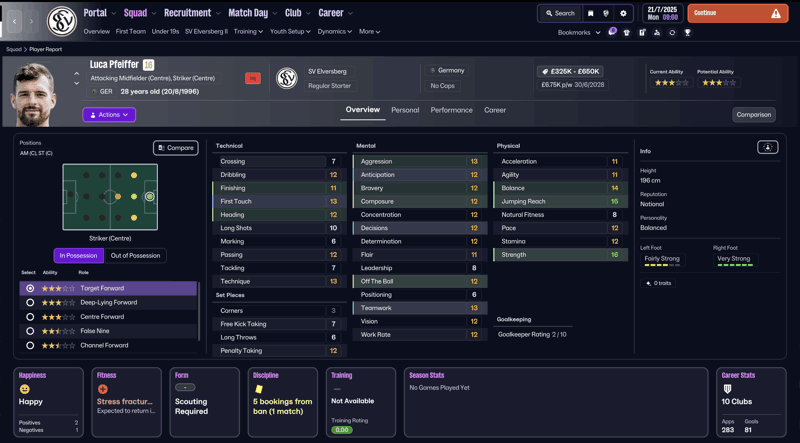Open First Team in the squad submenu
The height and width of the screenshot is (443, 800).
pyautogui.click(x=131, y=32)
